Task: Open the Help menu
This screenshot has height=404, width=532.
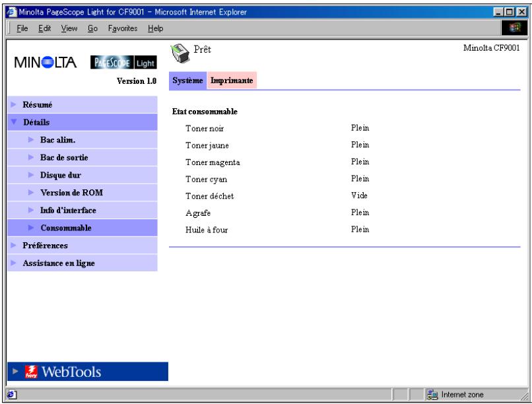Action: 155,28
